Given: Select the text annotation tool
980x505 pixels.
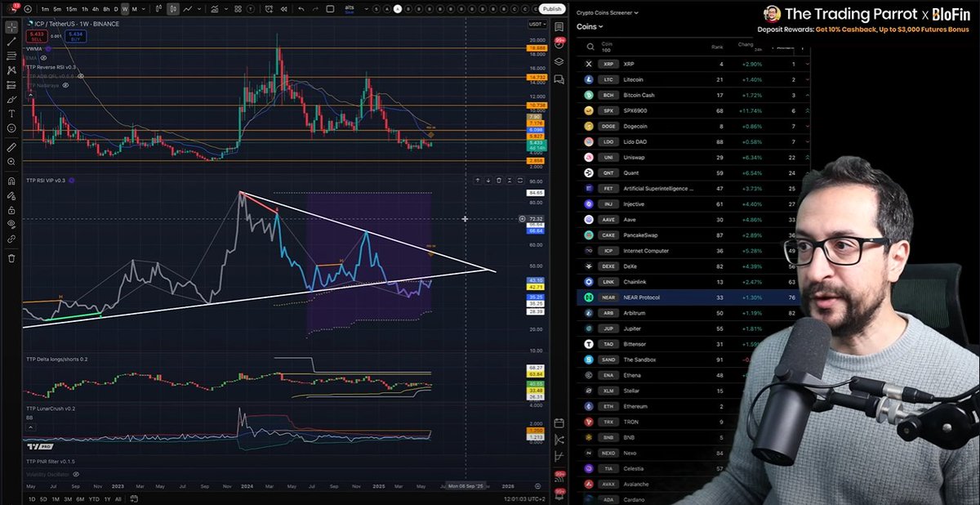Looking at the screenshot, I should pyautogui.click(x=11, y=114).
